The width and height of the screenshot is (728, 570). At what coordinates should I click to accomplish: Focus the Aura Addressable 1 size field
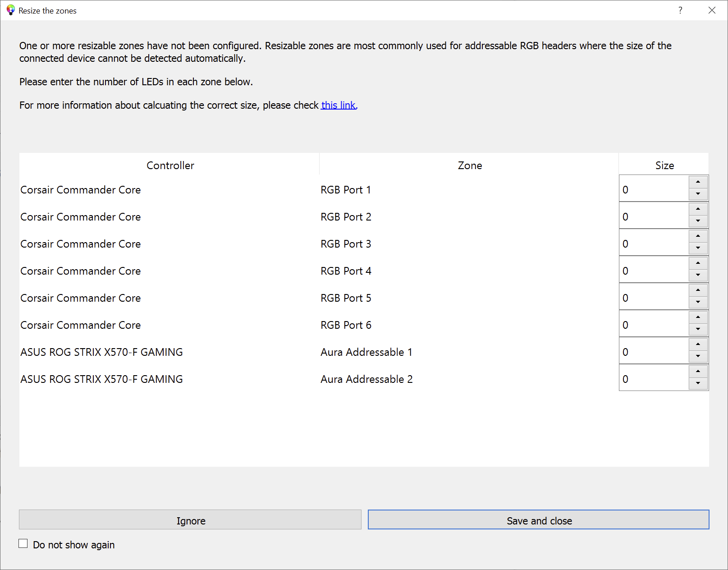coord(654,351)
